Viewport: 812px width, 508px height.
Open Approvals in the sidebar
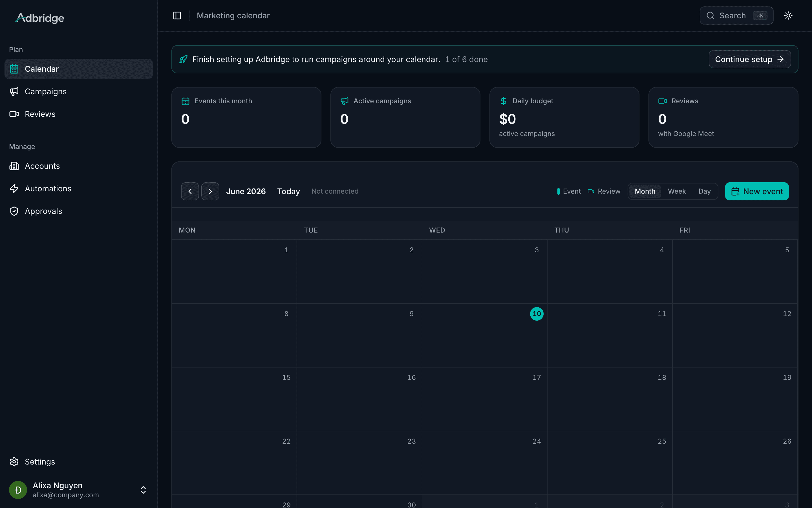[x=78, y=211]
